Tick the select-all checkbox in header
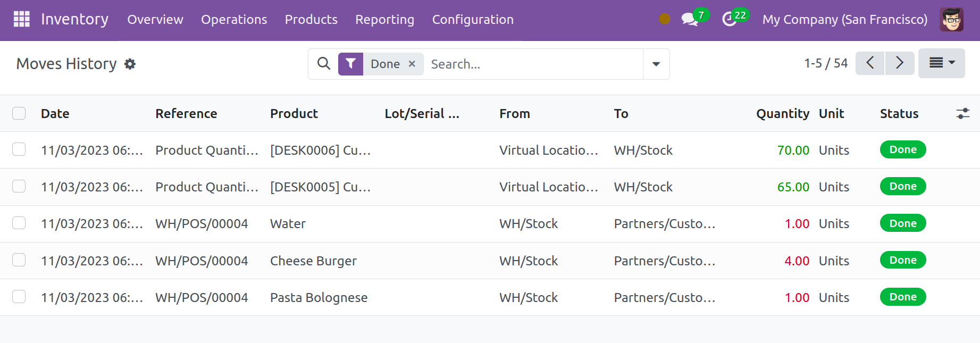980x343 pixels. 19,113
